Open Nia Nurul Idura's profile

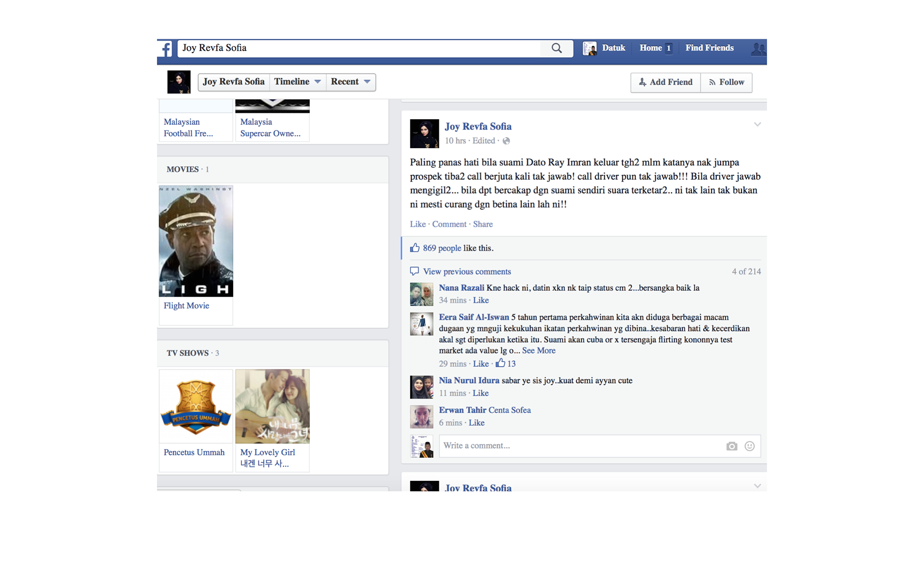pos(469,380)
